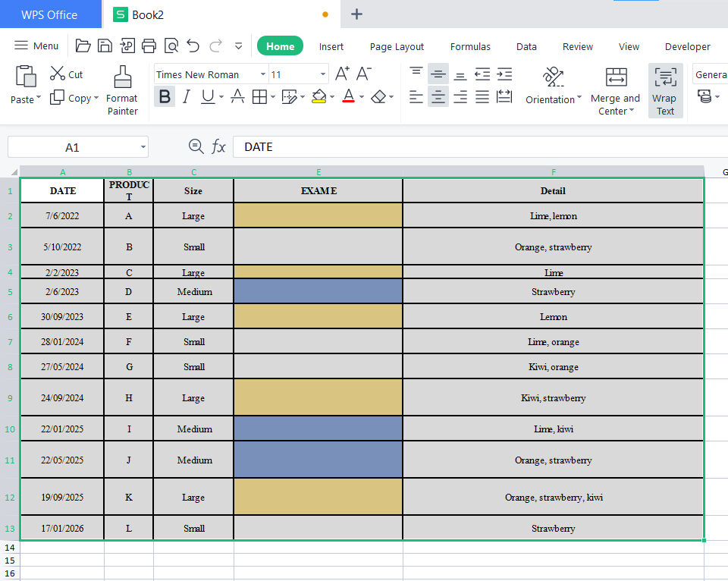Open the Menu in WPS Office

tap(36, 46)
